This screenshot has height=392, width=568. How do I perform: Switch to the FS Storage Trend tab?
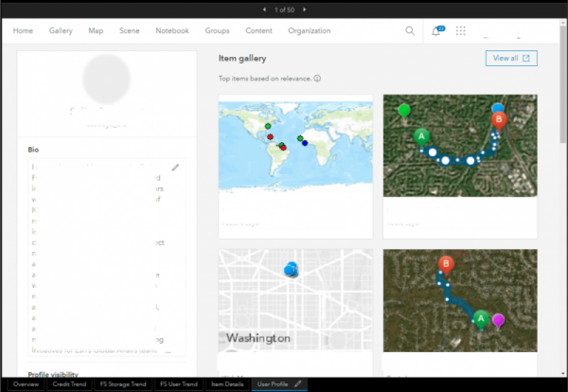point(123,384)
